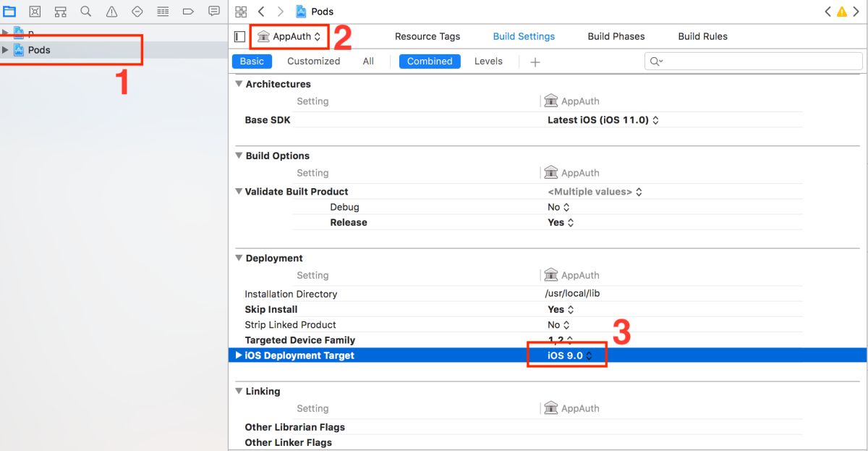
Task: Click the Installation Directory value /usr/local/lib
Action: 573,294
